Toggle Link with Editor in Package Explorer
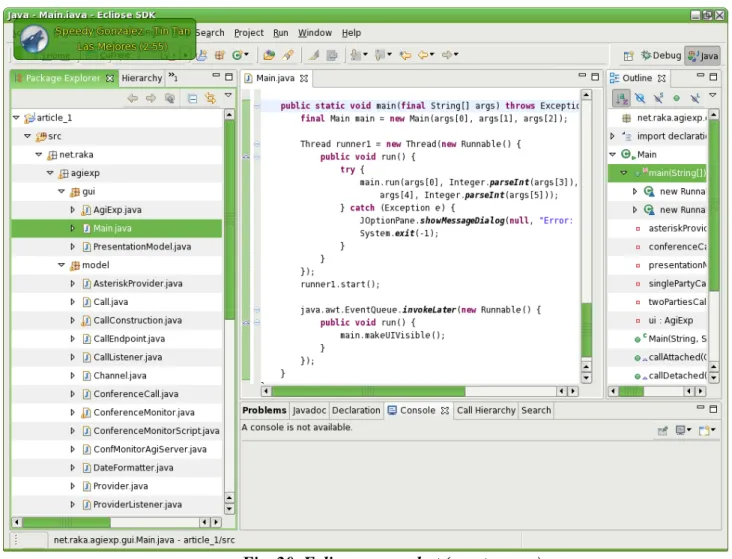The image size is (732, 559). point(211,98)
